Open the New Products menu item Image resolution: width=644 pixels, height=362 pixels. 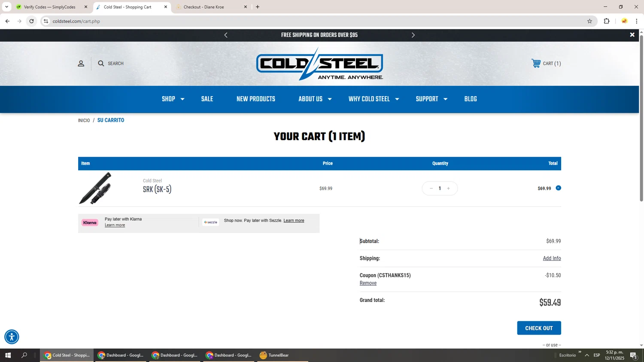[256, 99]
